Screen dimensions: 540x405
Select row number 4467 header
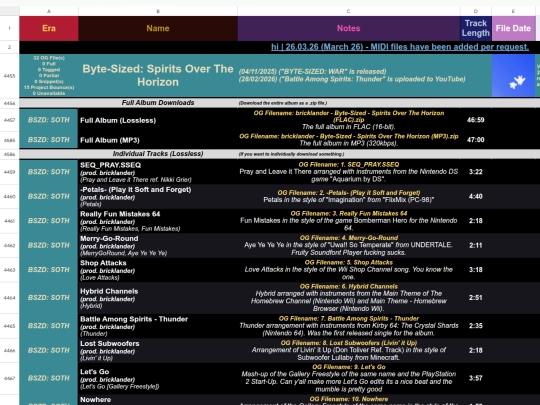click(10, 378)
